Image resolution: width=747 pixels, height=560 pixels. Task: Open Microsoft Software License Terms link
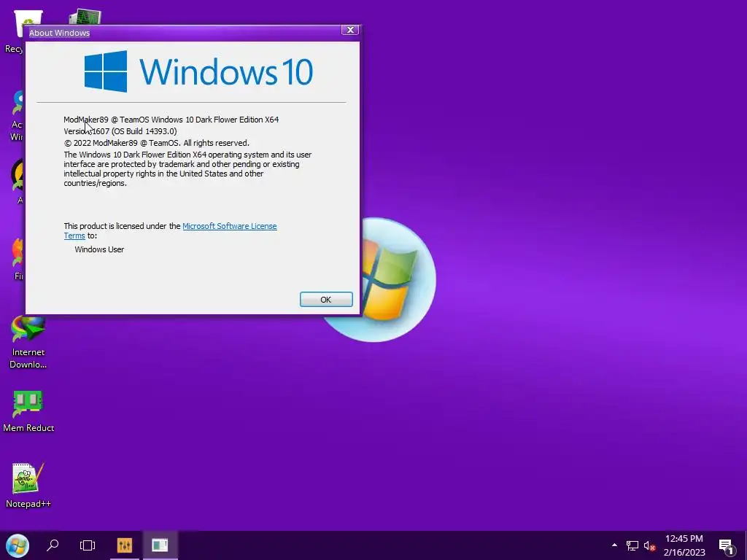pyautogui.click(x=229, y=226)
